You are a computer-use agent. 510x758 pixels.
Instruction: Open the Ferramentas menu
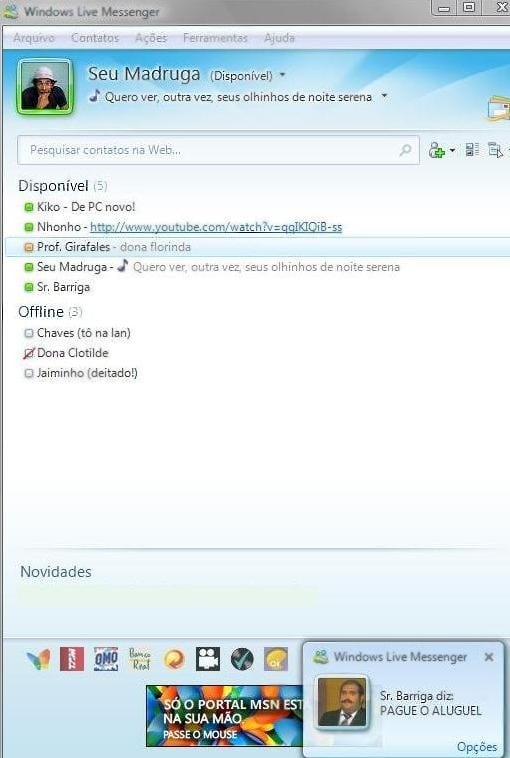pos(215,38)
